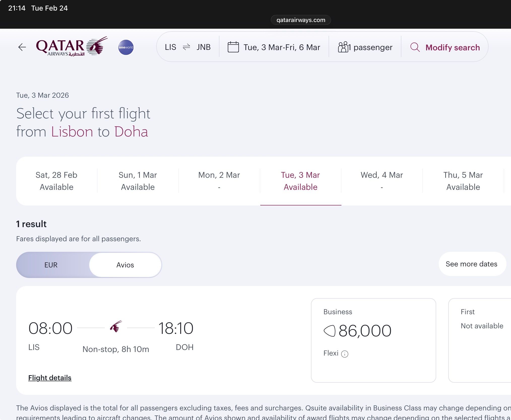Click the See more dates button
Viewport: 511px width, 420px height.
(471, 264)
